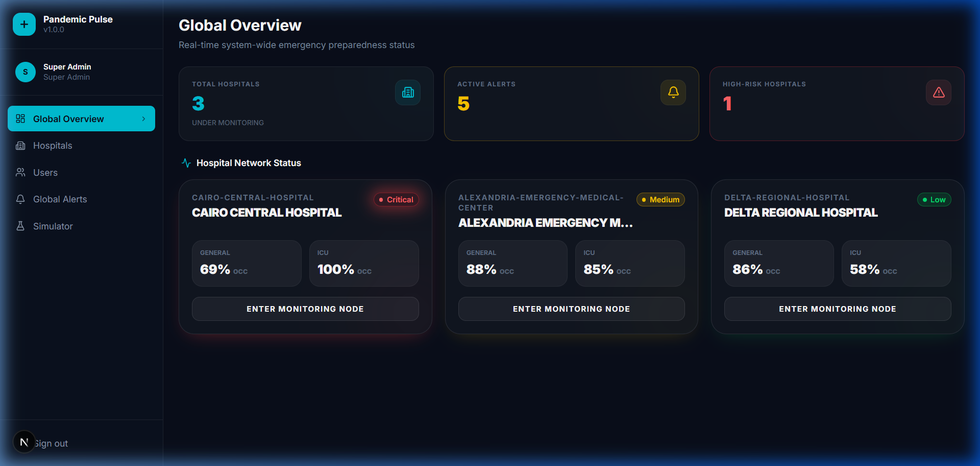Click Alexandria General 88% occupancy tile

click(513, 263)
